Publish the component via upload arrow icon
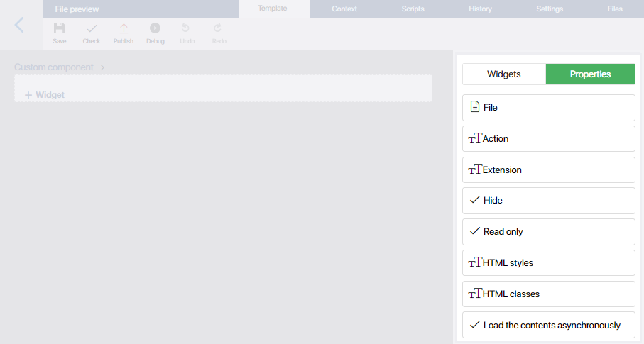 pyautogui.click(x=124, y=28)
